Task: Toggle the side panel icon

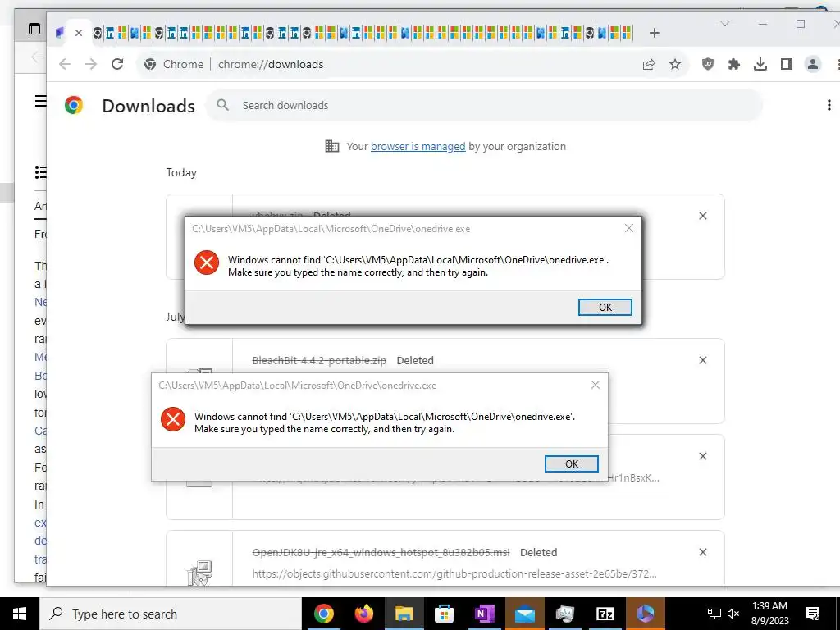Action: pos(787,64)
